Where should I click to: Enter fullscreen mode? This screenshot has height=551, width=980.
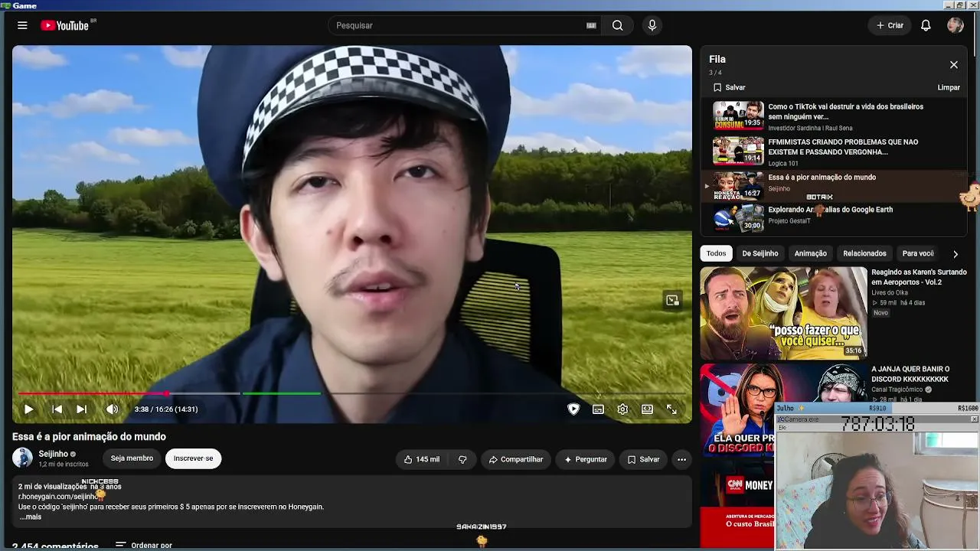coord(671,409)
